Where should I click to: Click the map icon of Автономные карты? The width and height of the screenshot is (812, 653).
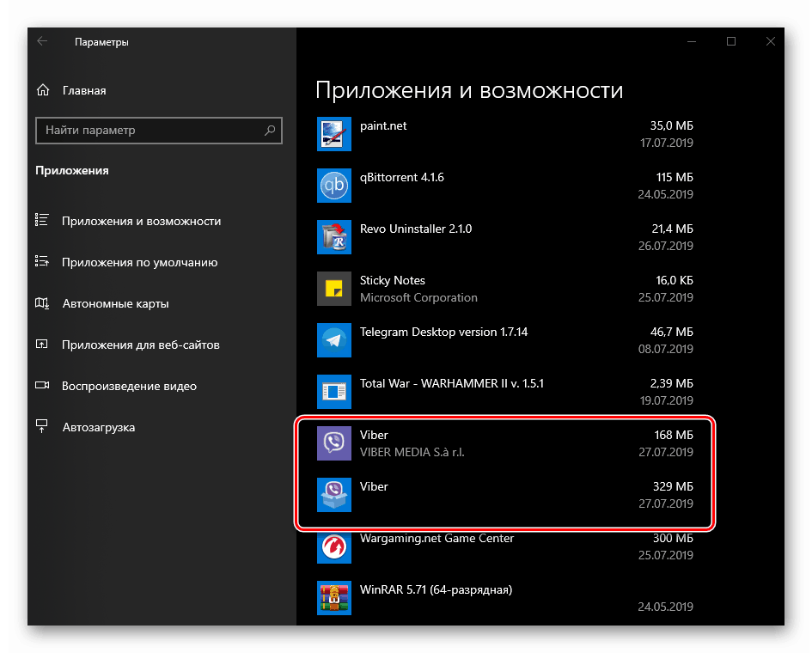point(42,303)
